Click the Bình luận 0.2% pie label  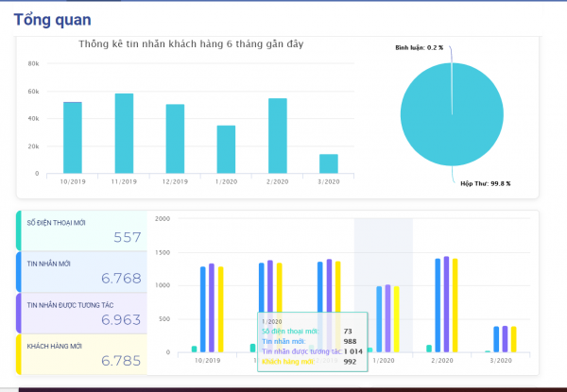[421, 46]
